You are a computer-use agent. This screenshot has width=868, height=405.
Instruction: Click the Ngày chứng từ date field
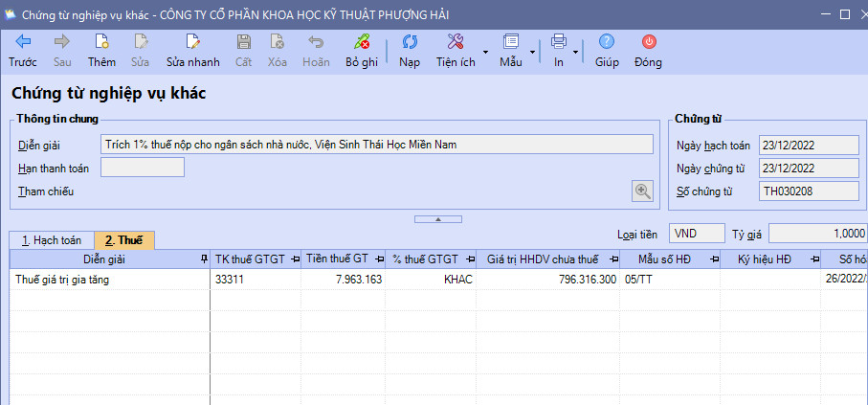tap(809, 169)
